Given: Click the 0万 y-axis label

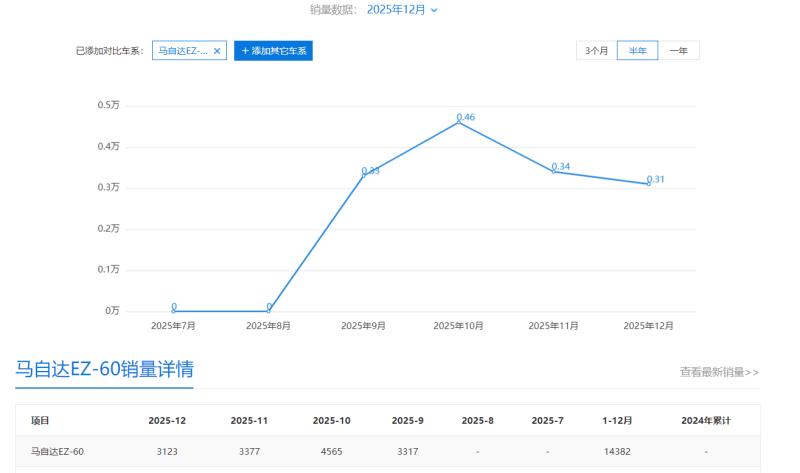Looking at the screenshot, I should point(112,311).
